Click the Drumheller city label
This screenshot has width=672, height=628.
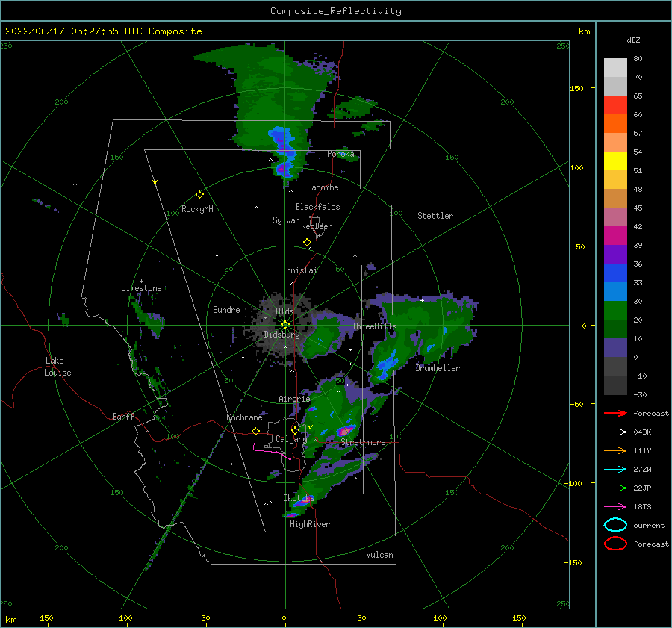click(438, 368)
